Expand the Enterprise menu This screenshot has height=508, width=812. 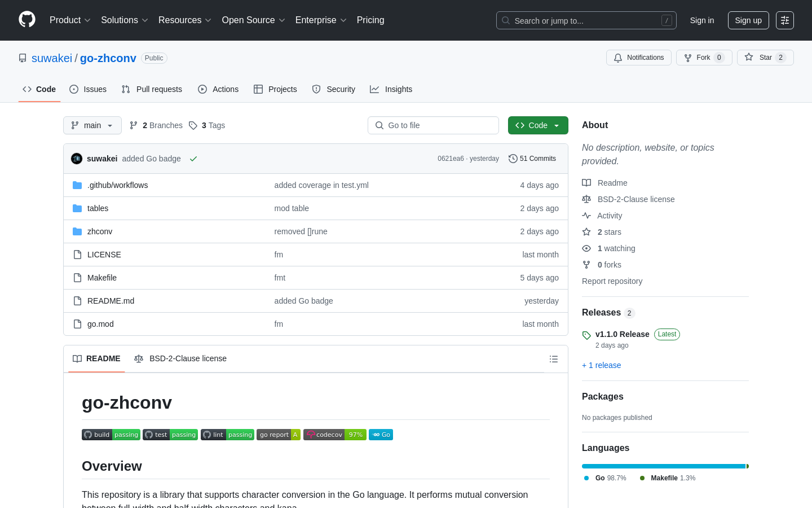(321, 20)
